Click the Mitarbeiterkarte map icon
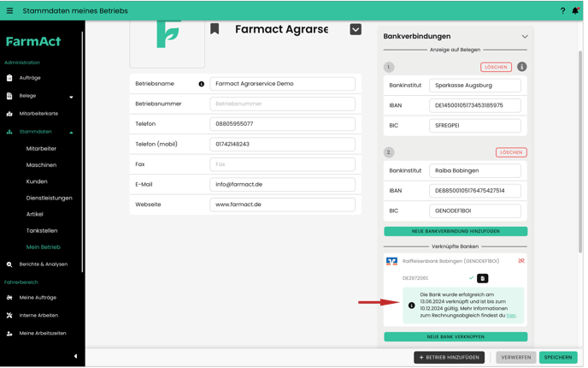Screen dimensions: 588x368 9,114
